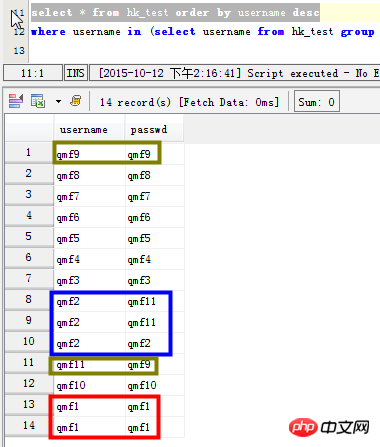The height and width of the screenshot is (447, 380).
Task: Select row header 6
Action: click(29, 258)
